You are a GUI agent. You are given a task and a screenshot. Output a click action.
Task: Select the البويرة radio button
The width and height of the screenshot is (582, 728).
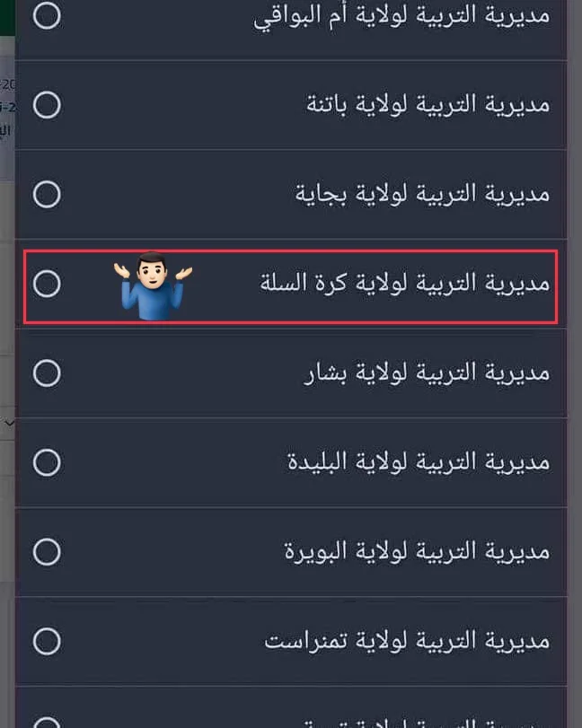click(x=47, y=550)
